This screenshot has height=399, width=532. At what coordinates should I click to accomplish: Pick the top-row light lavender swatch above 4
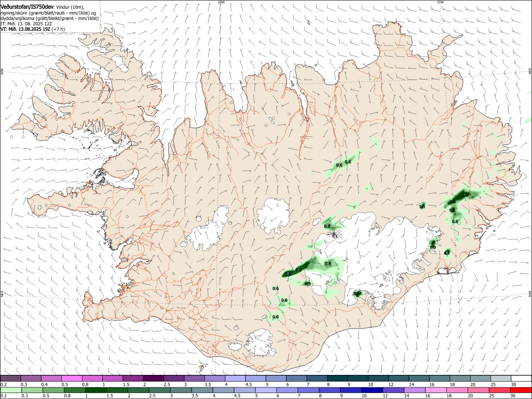click(x=235, y=379)
